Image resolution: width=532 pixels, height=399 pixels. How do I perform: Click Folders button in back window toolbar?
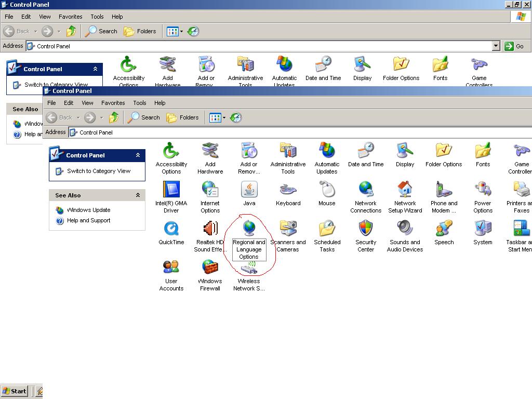(140, 32)
